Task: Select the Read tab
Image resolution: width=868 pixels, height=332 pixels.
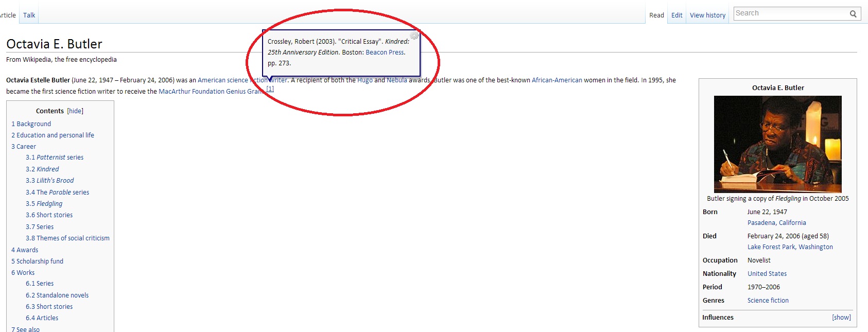Action: point(656,15)
